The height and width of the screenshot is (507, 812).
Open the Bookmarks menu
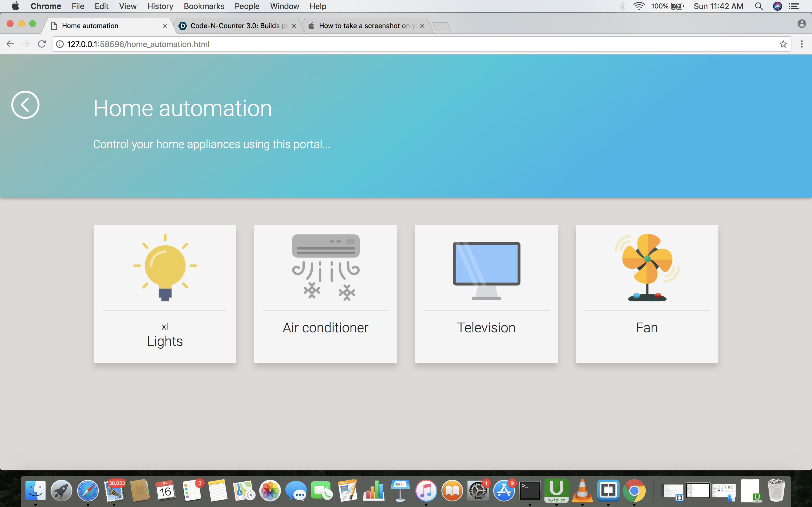coord(204,6)
